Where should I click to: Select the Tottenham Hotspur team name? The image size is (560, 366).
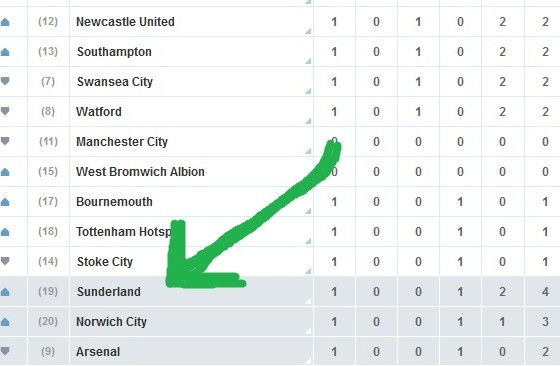point(124,232)
